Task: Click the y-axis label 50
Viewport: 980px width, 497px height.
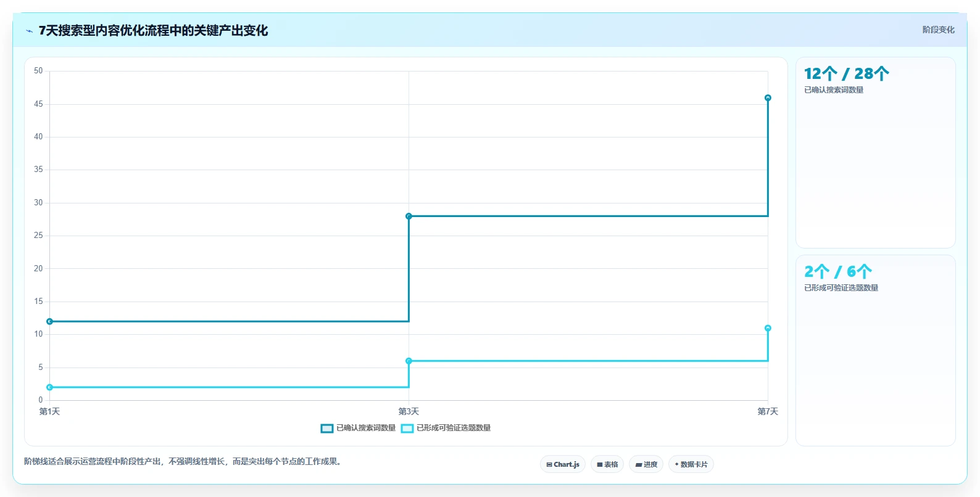Action: [x=38, y=71]
